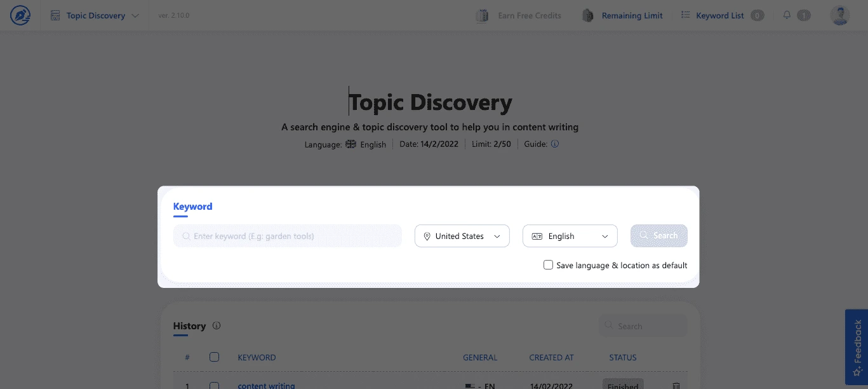Click the Guide info icon
The image size is (868, 389).
(x=554, y=144)
